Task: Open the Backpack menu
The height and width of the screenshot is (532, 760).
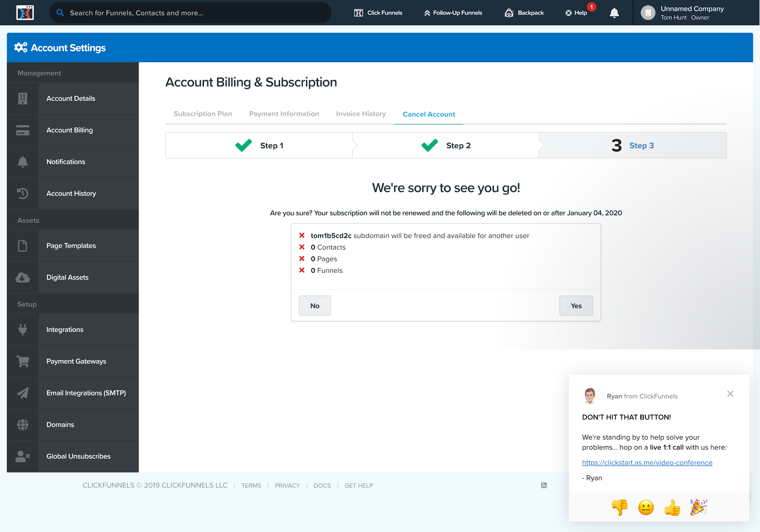Action: coord(524,12)
